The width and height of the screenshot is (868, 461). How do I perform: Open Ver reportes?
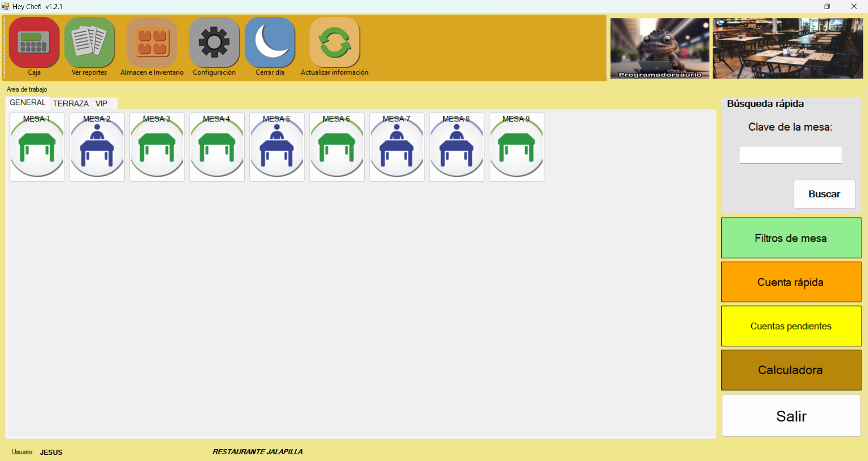click(x=90, y=42)
